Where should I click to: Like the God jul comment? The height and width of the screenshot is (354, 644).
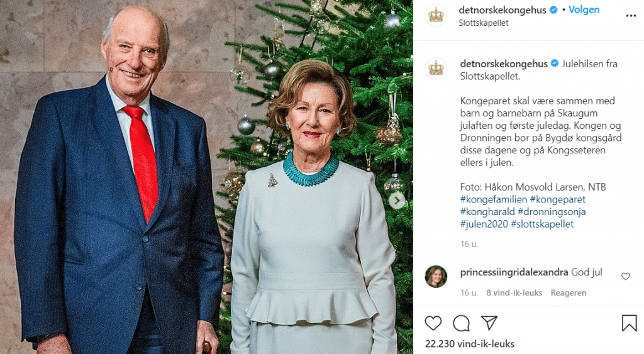pyautogui.click(x=626, y=277)
